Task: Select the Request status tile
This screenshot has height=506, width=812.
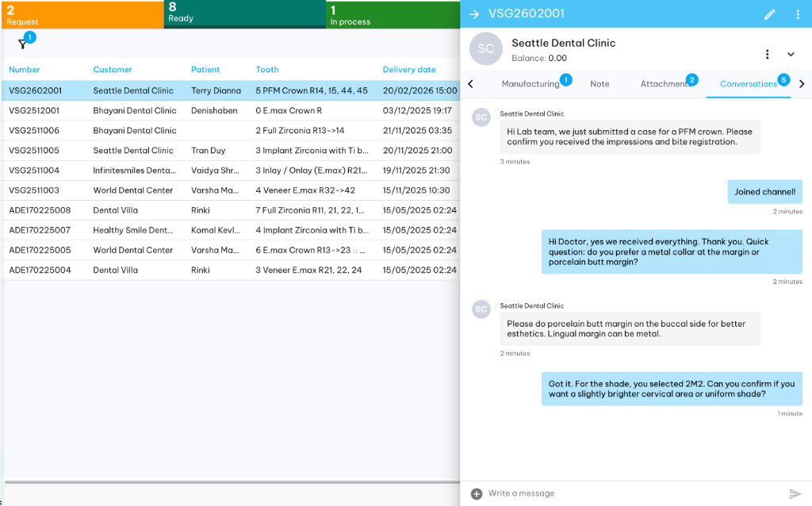Action: click(79, 13)
